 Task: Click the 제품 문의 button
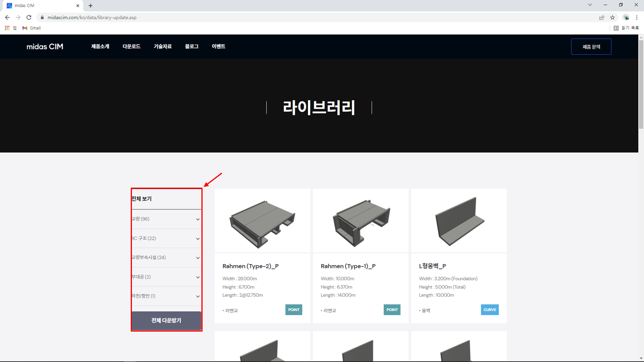point(591,47)
